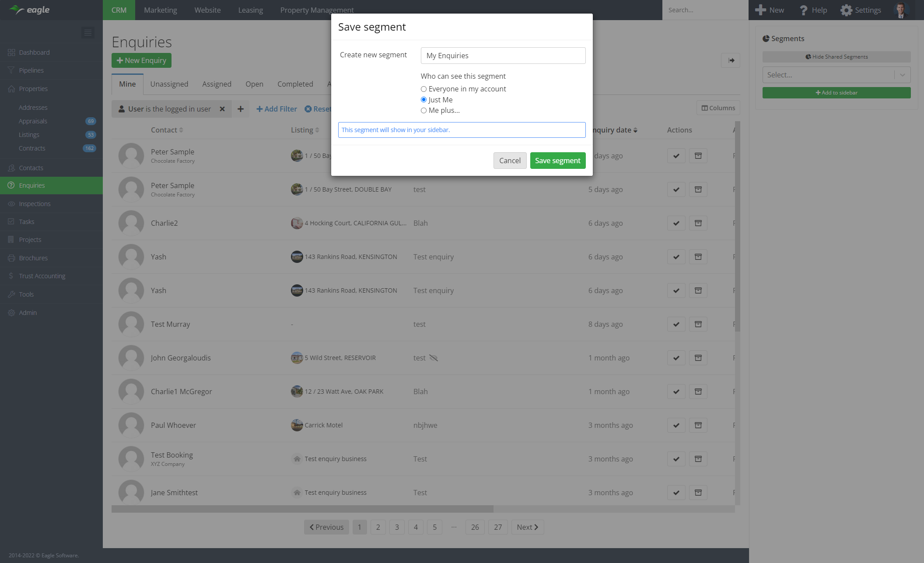924x563 pixels.
Task: Select the Just Me radio button
Action: click(423, 100)
